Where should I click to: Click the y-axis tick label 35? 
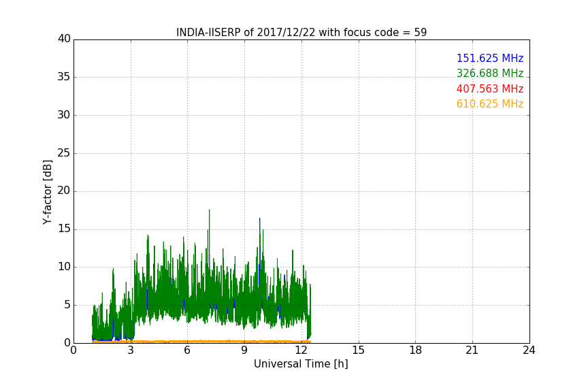tap(64, 77)
